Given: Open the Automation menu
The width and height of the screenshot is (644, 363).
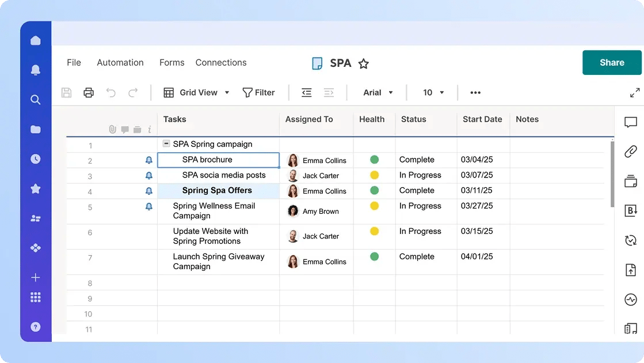Looking at the screenshot, I should 120,62.
